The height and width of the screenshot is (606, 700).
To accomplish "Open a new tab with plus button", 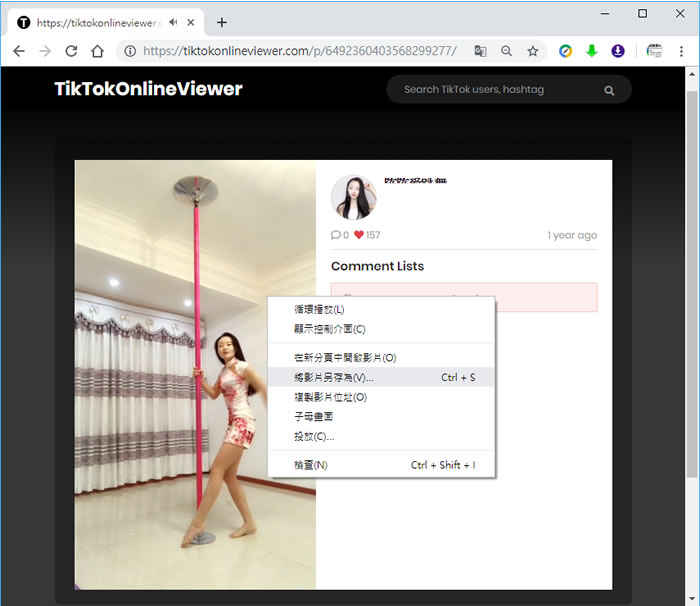I will click(x=222, y=22).
